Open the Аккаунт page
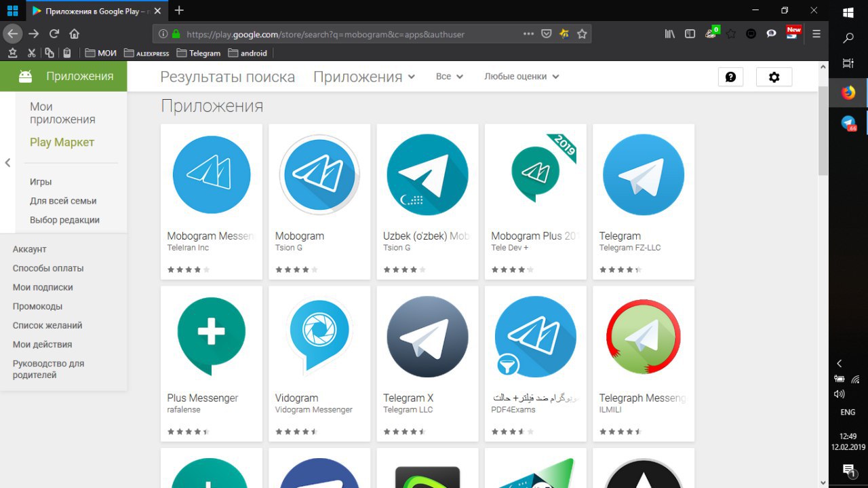This screenshot has width=868, height=488. [29, 249]
